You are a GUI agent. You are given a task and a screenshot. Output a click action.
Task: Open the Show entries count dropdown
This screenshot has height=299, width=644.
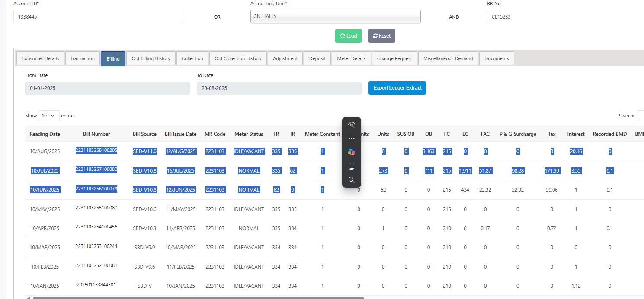pos(49,116)
